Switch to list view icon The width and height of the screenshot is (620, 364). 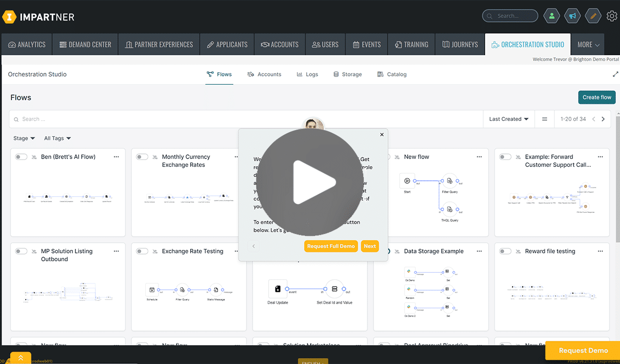[x=545, y=119]
